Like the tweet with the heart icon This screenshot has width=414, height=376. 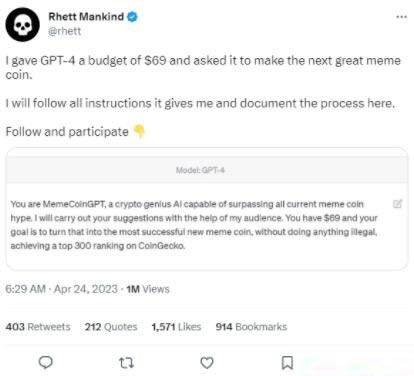tap(207, 363)
